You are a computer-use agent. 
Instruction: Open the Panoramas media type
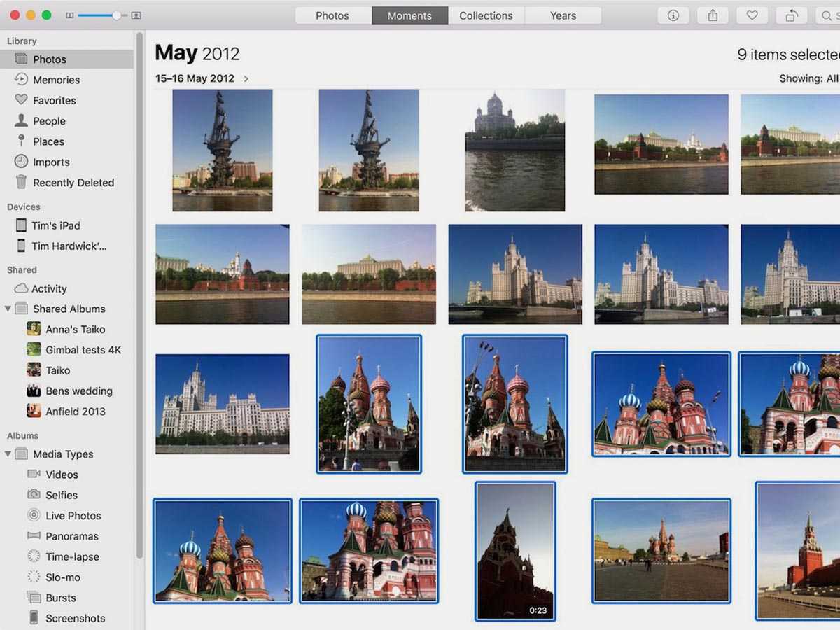coord(71,536)
